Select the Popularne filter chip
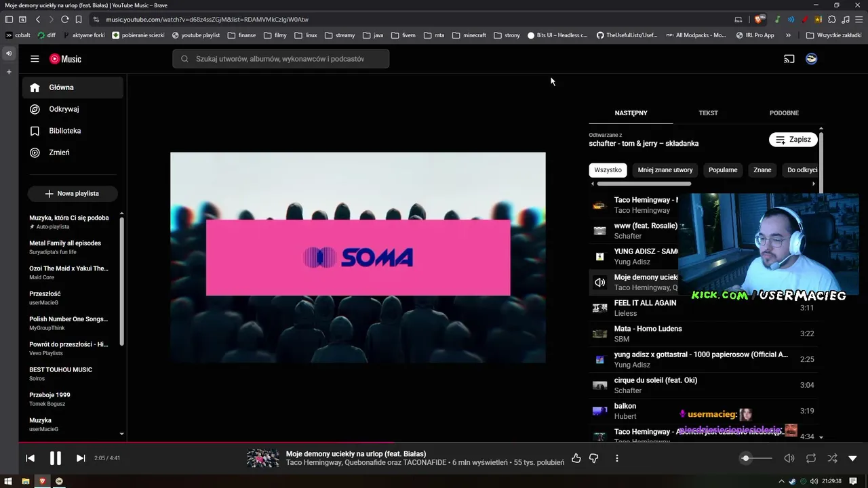Screen dimensions: 868x488 point(723,170)
